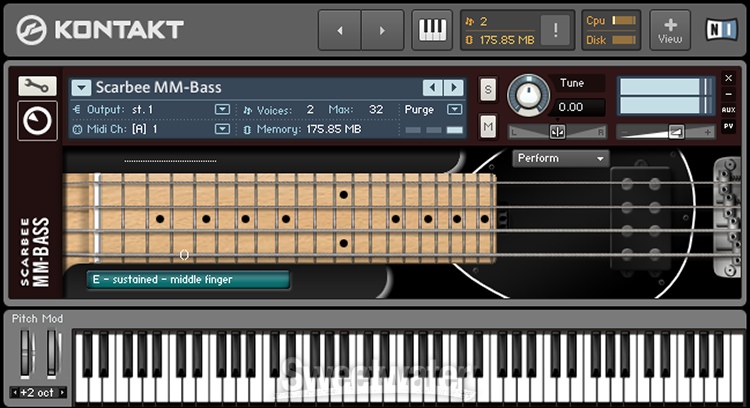Click the Native Instruments NI logo
This screenshot has width=750, height=408.
point(721,30)
